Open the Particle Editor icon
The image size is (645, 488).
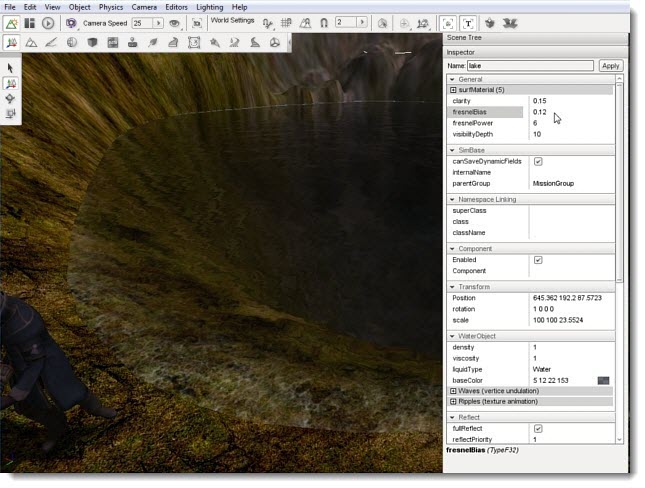[x=214, y=42]
